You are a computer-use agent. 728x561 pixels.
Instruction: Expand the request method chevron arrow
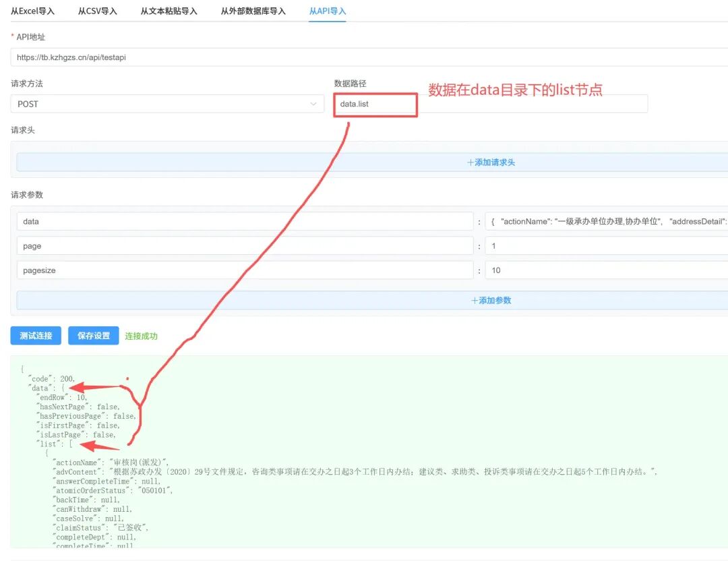pos(313,104)
